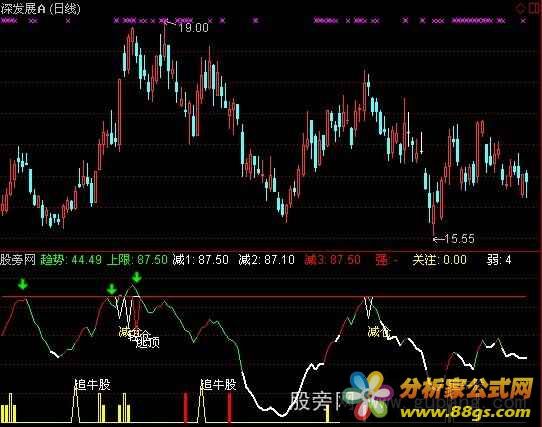542x427 pixels.
Task: Click the red 减3: 87.50 label
Action: (333, 260)
